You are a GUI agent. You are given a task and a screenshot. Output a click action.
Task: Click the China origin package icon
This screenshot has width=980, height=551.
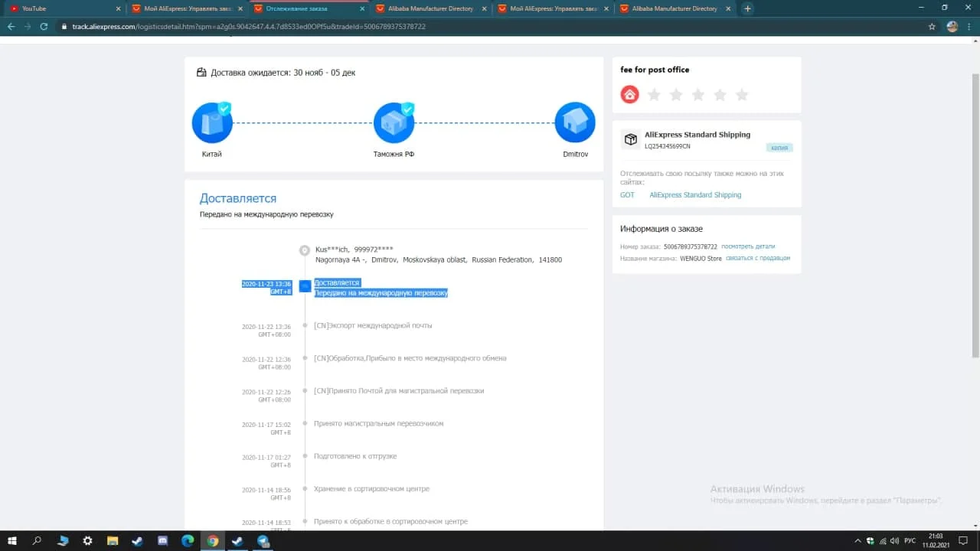212,122
